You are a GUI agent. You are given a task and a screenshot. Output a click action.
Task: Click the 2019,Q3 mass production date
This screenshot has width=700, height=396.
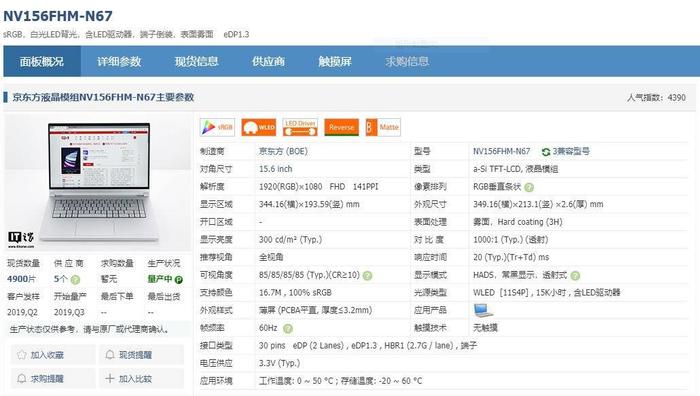(x=69, y=312)
